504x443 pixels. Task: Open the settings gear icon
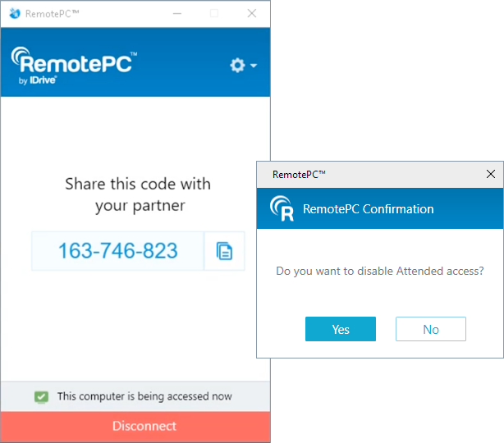[237, 66]
